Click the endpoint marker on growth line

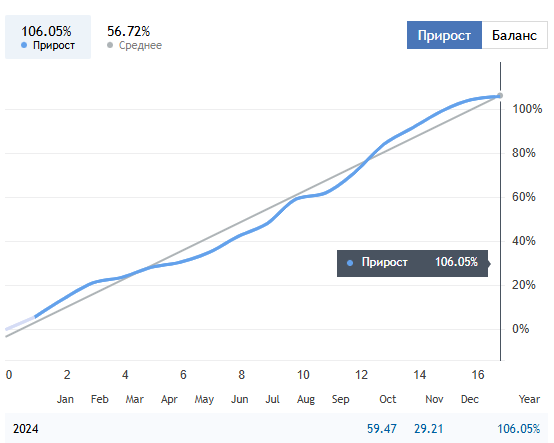pyautogui.click(x=500, y=95)
